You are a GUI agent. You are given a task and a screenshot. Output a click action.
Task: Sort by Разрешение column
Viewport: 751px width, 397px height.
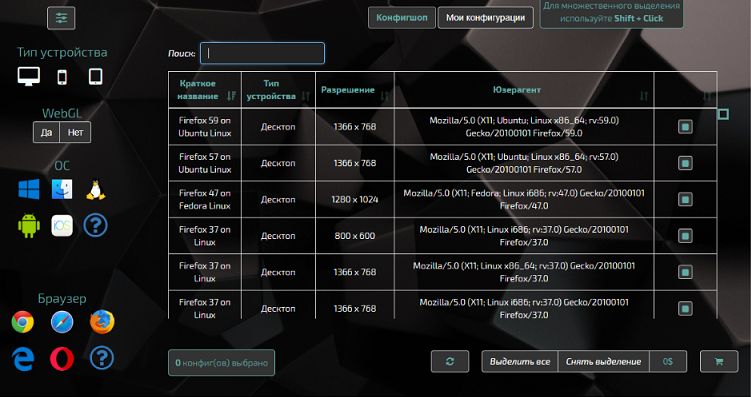(x=355, y=90)
